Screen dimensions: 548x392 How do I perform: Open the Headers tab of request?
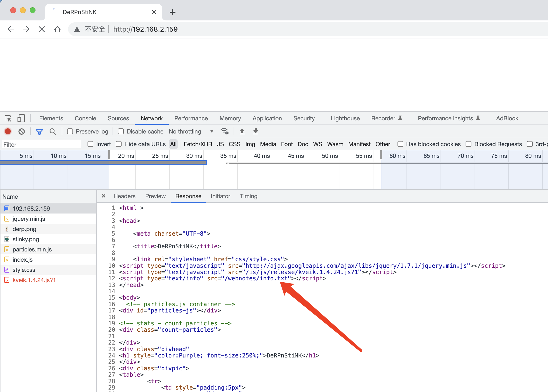point(124,196)
